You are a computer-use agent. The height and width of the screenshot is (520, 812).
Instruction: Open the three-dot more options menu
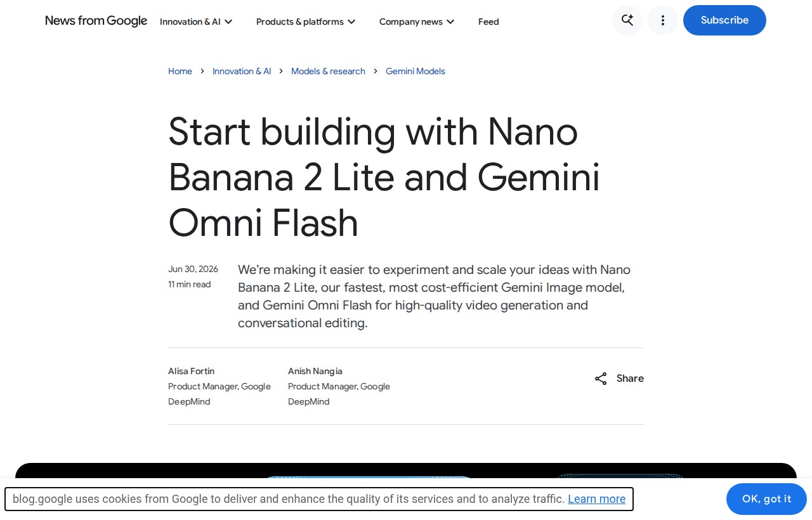pyautogui.click(x=663, y=20)
